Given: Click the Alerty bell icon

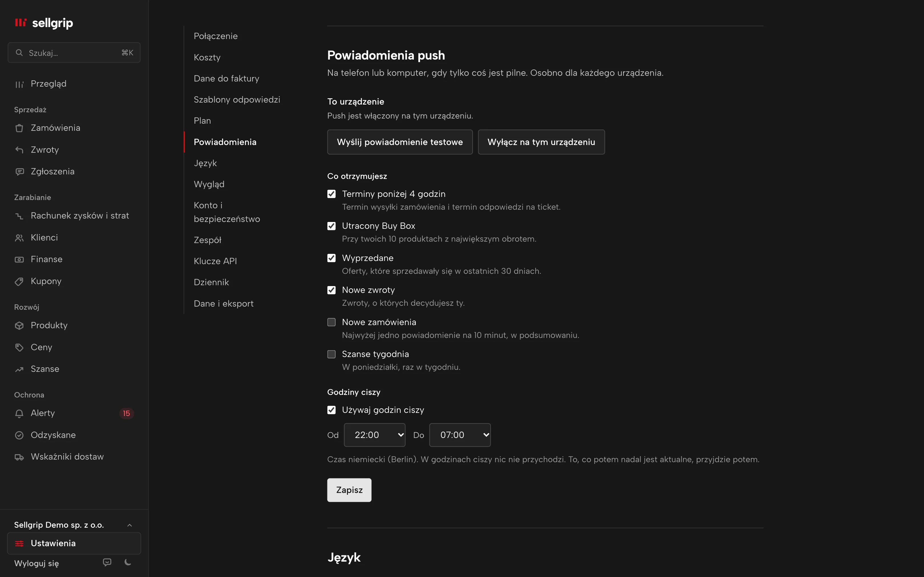Looking at the screenshot, I should click(19, 413).
